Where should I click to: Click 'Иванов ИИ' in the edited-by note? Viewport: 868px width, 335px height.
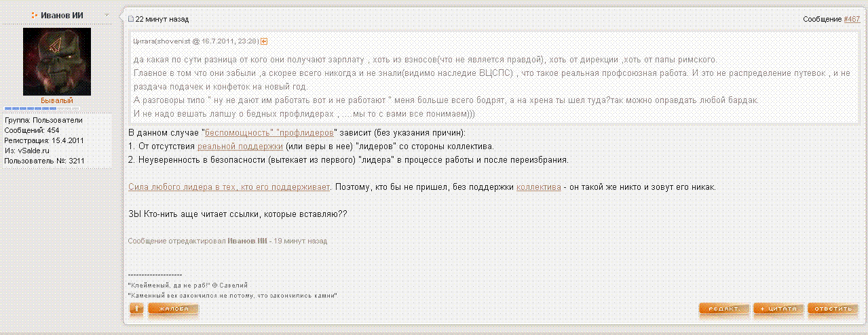(247, 241)
